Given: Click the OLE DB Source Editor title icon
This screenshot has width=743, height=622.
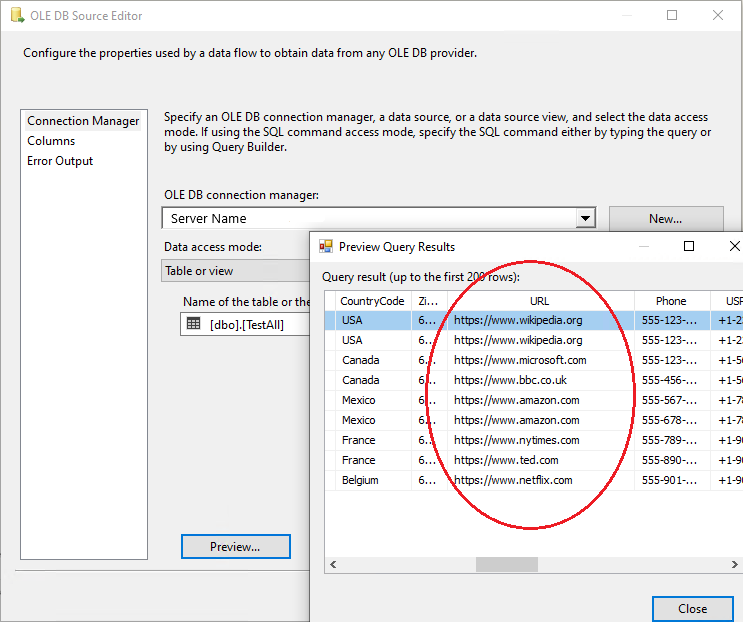Looking at the screenshot, I should [16, 16].
